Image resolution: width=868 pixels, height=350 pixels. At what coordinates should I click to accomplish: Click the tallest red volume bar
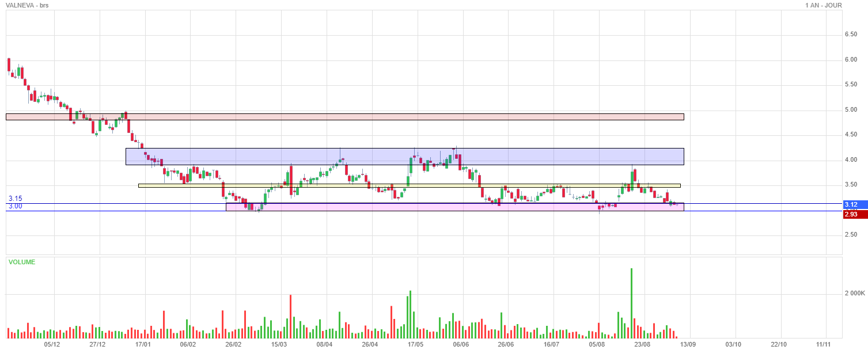click(x=290, y=316)
